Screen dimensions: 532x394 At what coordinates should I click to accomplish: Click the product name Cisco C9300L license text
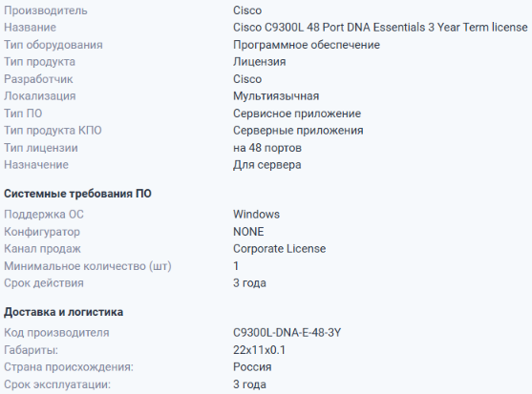(380, 27)
